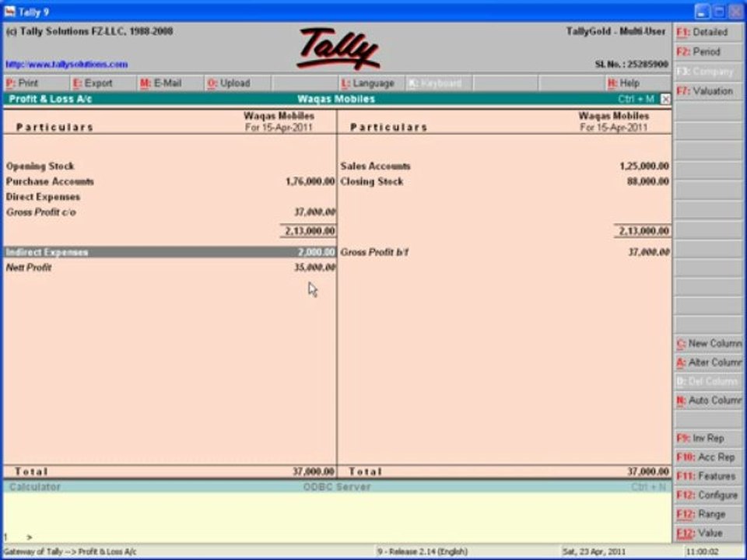
Task: Click the Gateway of Tally breadcrumb
Action: [x=70, y=552]
